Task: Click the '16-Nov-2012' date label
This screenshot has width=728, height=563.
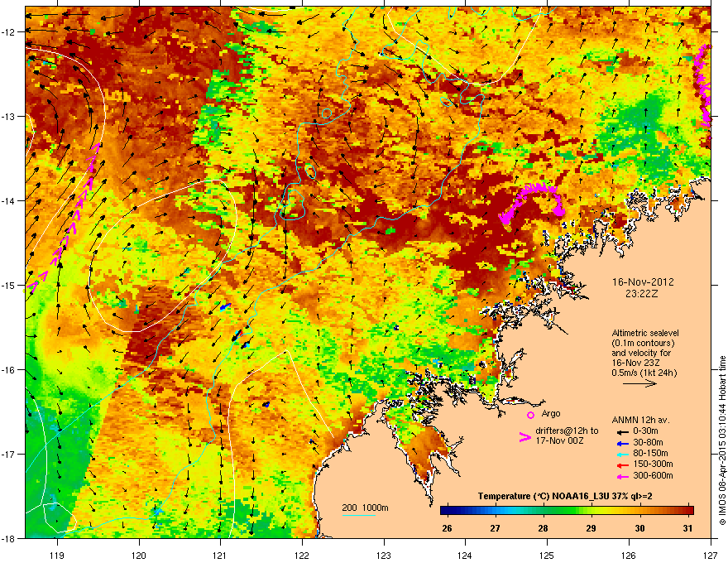Action: [x=643, y=282]
